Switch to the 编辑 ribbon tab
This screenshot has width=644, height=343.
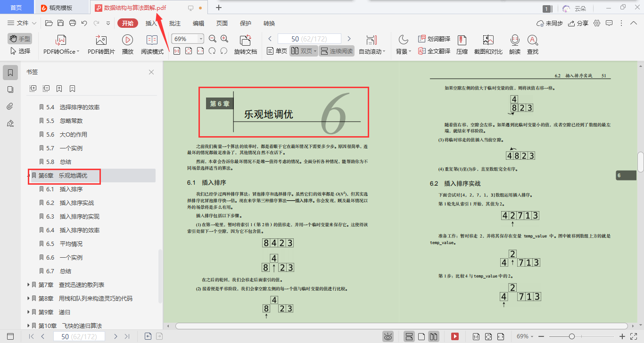198,23
